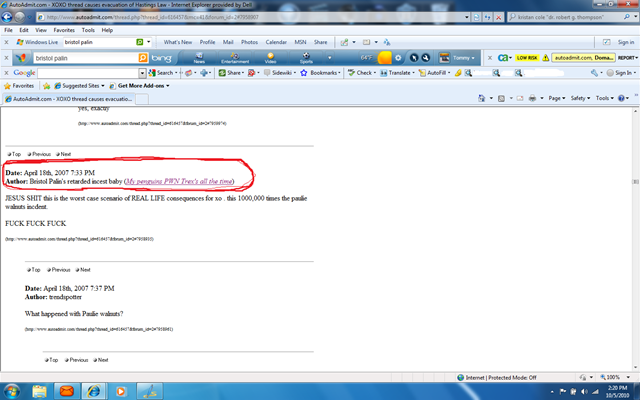Click the Windows Start orb
The width and height of the screenshot is (640, 400).
tap(11, 391)
